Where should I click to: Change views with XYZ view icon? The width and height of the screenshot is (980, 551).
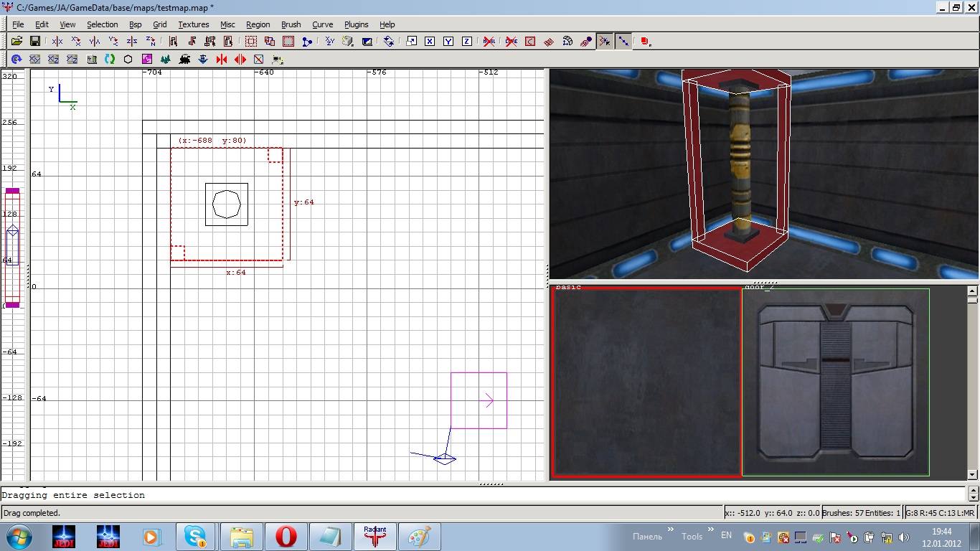tap(329, 42)
